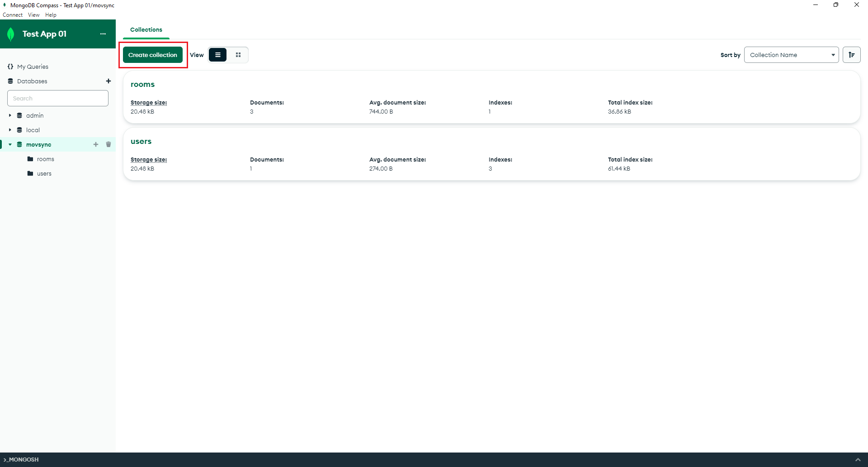Click rooms total index size 36.86 kB
This screenshot has height=467, width=868.
[619, 112]
